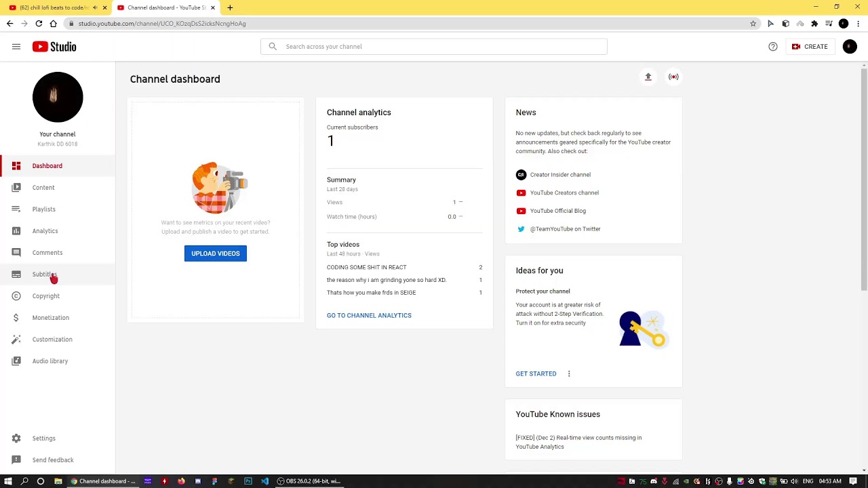Open 'Thats how you make frds' video
This screenshot has width=868, height=488.
(372, 293)
